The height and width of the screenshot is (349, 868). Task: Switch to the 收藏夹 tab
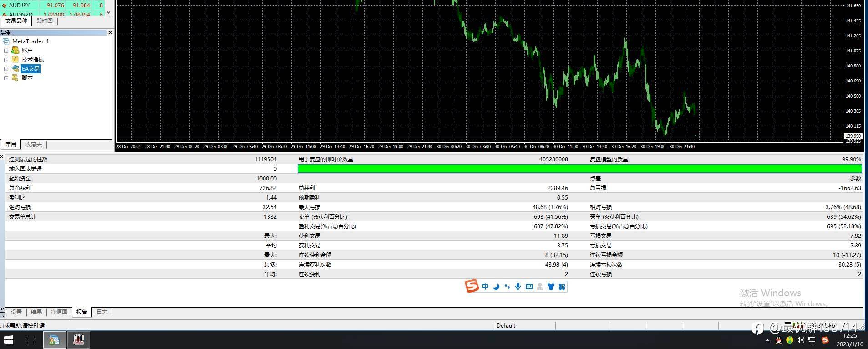(x=34, y=144)
